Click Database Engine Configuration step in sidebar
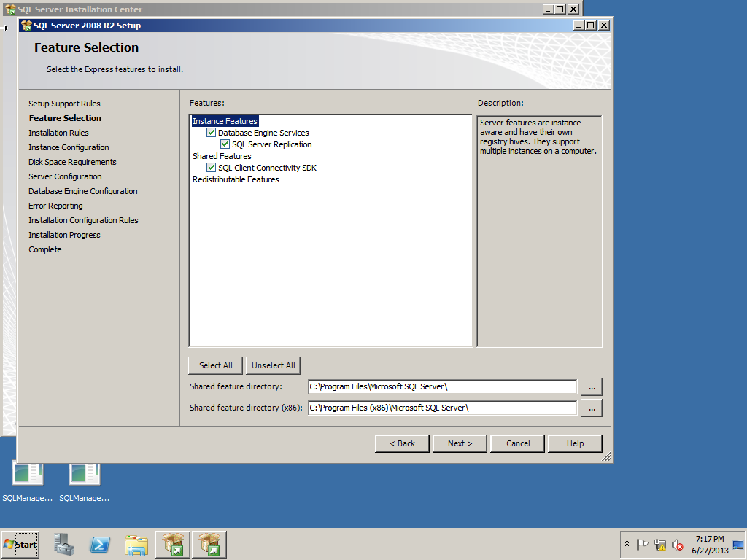This screenshot has width=747, height=560. point(83,191)
